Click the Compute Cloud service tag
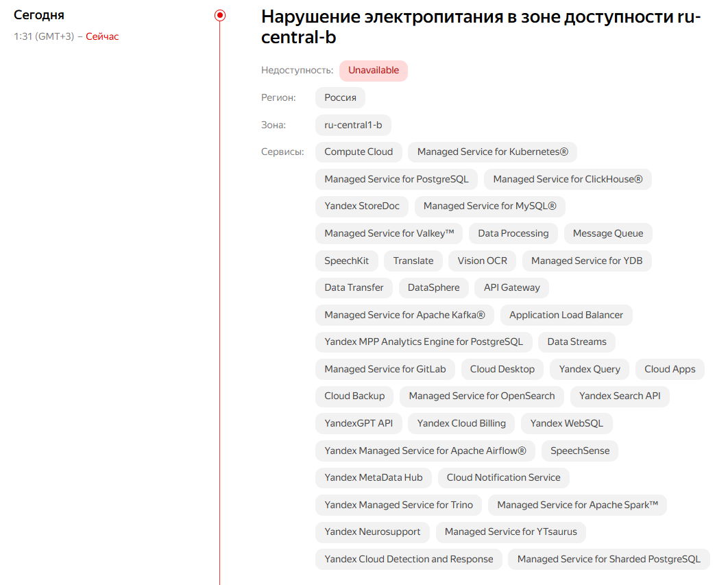This screenshot has width=728, height=585. coord(359,152)
